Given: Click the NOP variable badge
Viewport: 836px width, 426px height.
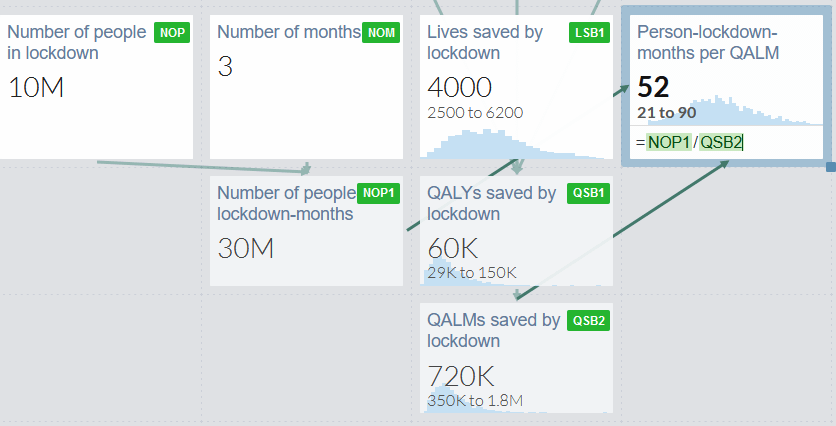Looking at the screenshot, I should coord(172,33).
